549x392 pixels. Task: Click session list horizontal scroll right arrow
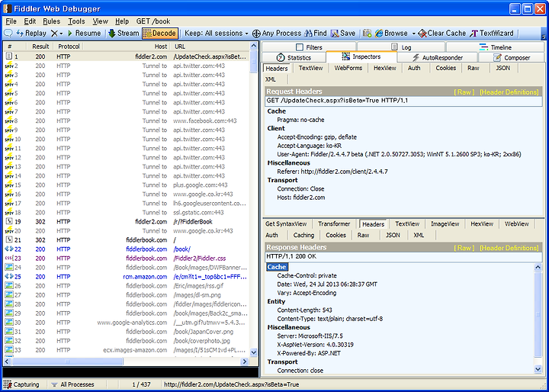245,361
